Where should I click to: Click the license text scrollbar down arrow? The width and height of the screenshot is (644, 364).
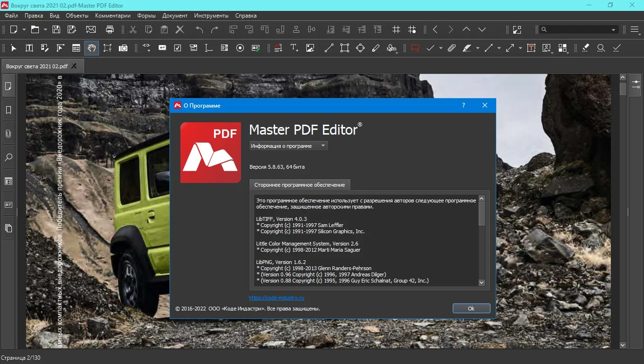click(482, 282)
